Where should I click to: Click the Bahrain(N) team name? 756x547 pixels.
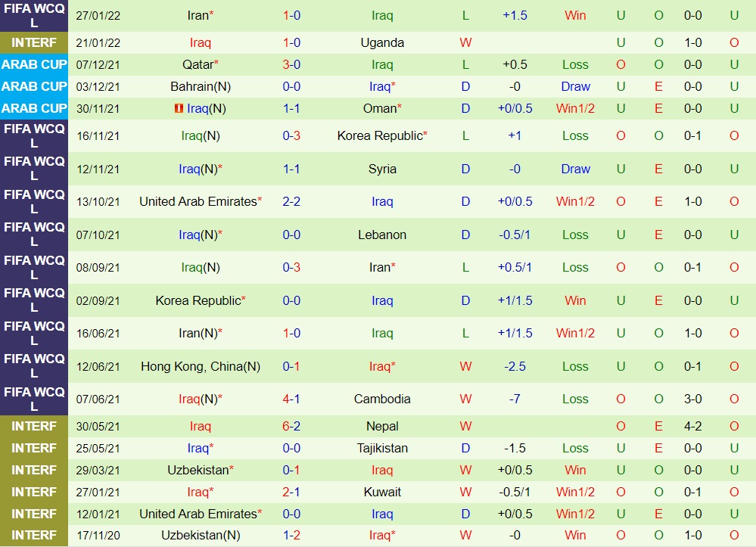[x=201, y=86]
